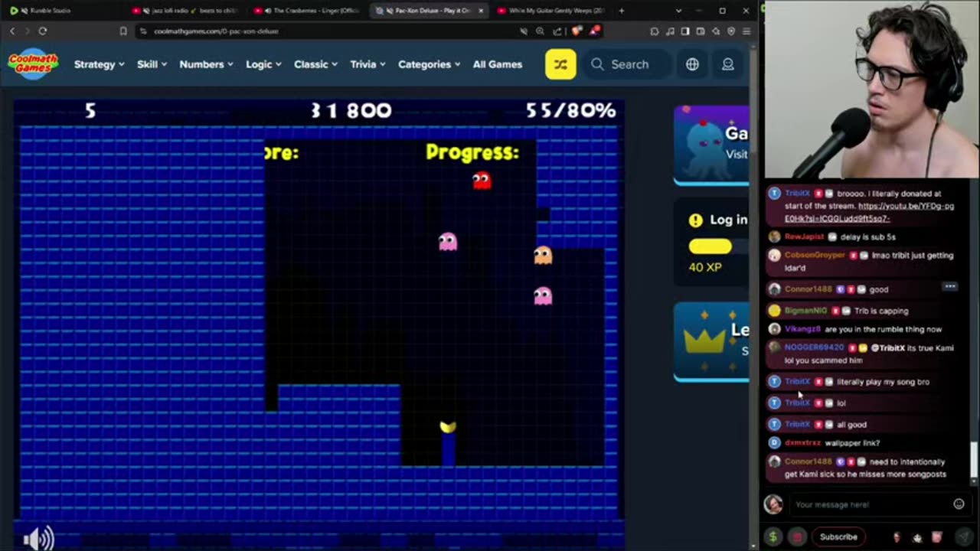Switch to While My Guitar Gently Weeps tab
The height and width of the screenshot is (551, 980).
551,11
